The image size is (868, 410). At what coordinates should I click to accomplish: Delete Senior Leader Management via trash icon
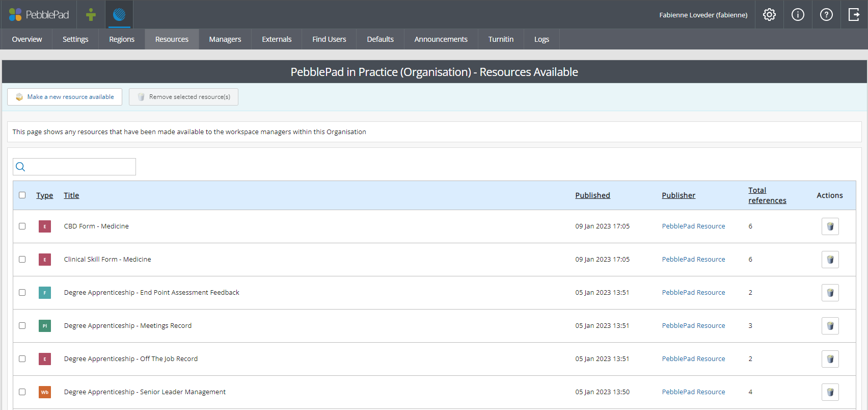click(x=830, y=392)
